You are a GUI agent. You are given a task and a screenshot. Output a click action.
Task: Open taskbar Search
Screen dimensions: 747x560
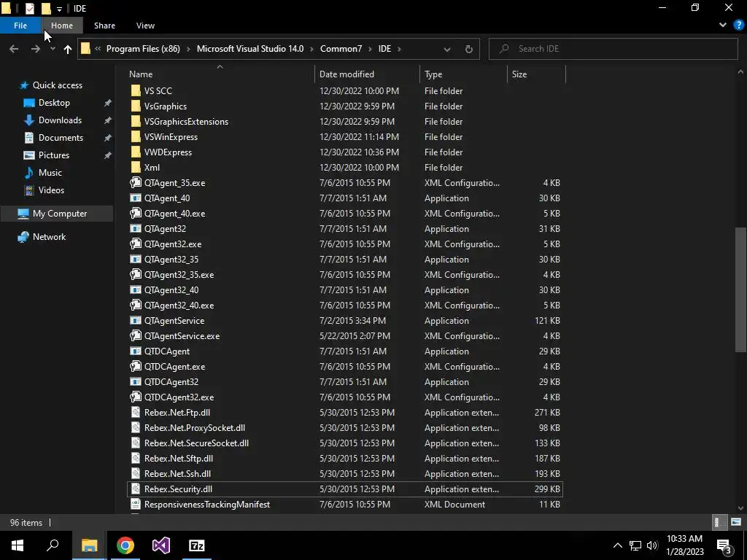coord(53,545)
